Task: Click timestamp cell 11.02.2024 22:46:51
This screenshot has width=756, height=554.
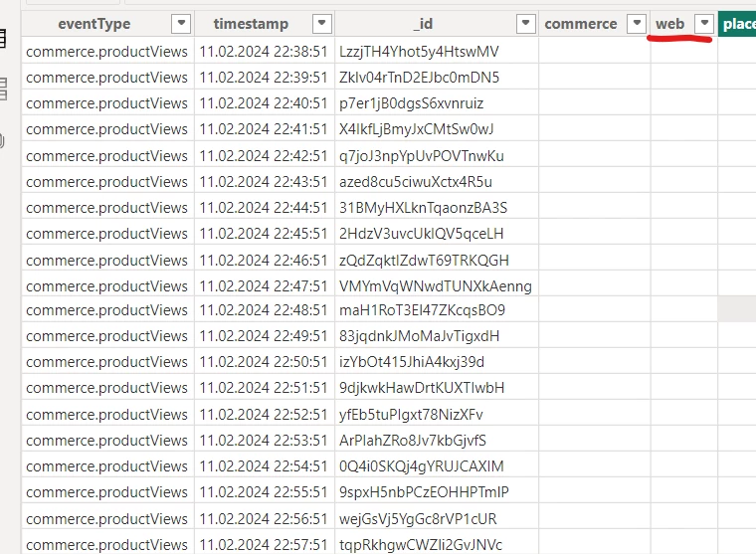Action: coord(265,260)
